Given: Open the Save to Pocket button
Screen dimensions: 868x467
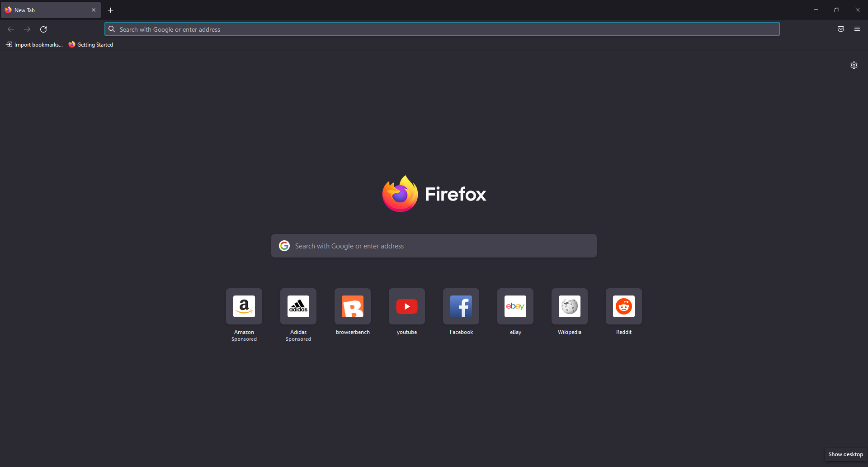Looking at the screenshot, I should [x=841, y=29].
